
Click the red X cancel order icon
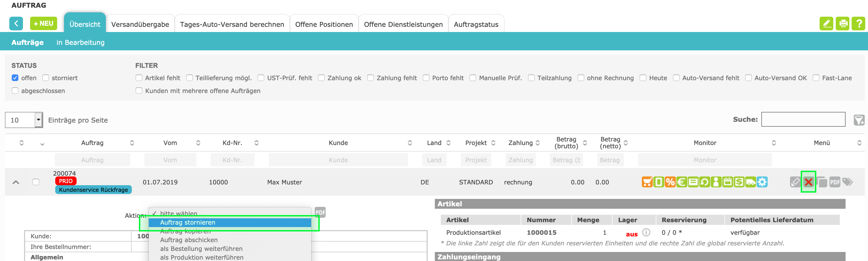[808, 182]
